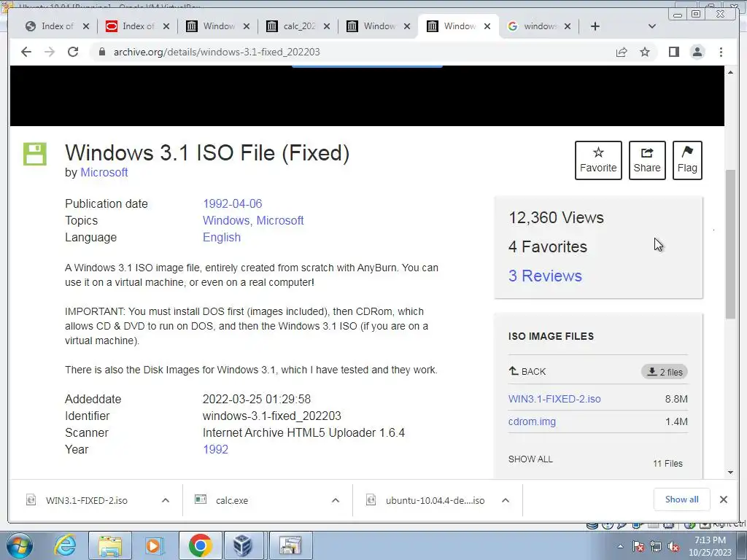Open the Windows topic link

click(226, 220)
